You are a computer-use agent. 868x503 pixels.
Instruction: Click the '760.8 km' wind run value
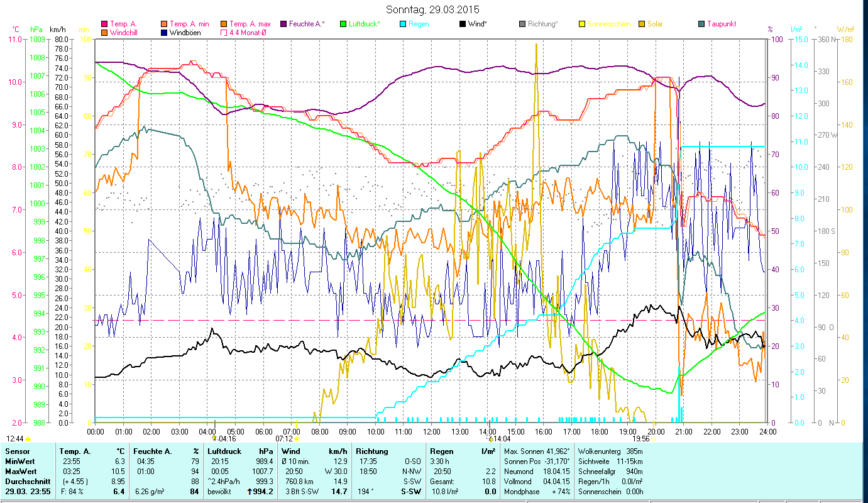[x=300, y=482]
